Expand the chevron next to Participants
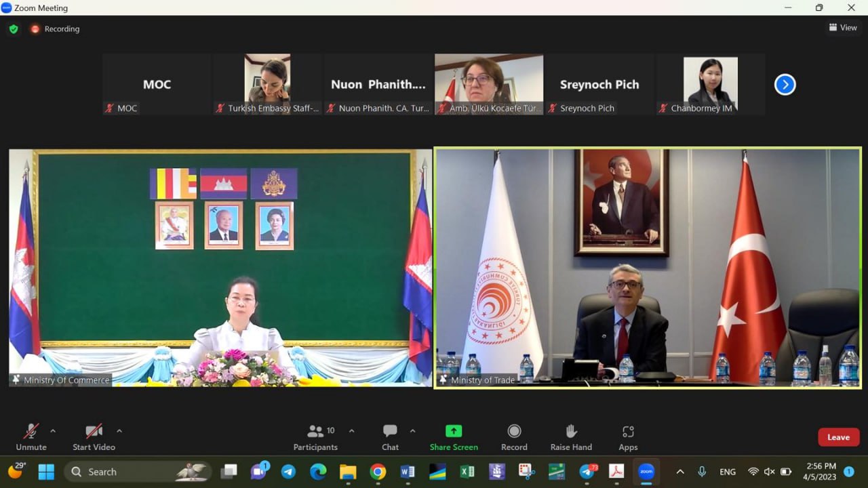The image size is (868, 488). point(351,431)
